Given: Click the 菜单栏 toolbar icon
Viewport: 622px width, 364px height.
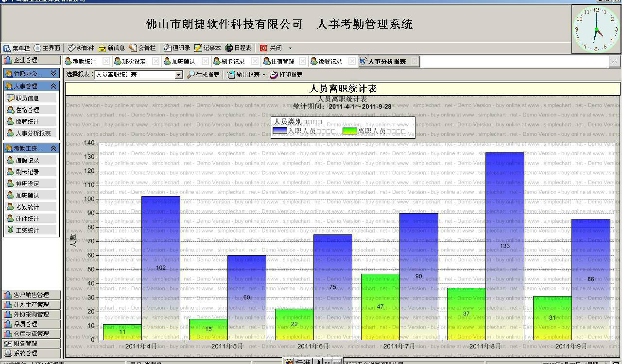Looking at the screenshot, I should coord(17,48).
